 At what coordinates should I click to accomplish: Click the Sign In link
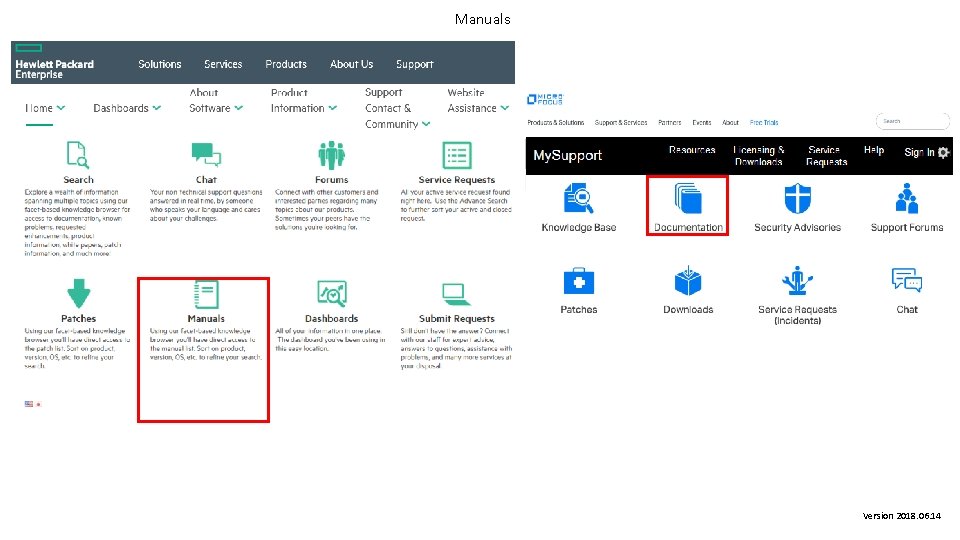pos(919,152)
